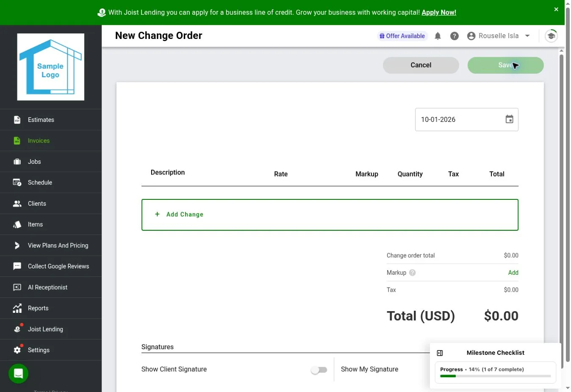Click the Jobs briefcase icon

pyautogui.click(x=17, y=162)
